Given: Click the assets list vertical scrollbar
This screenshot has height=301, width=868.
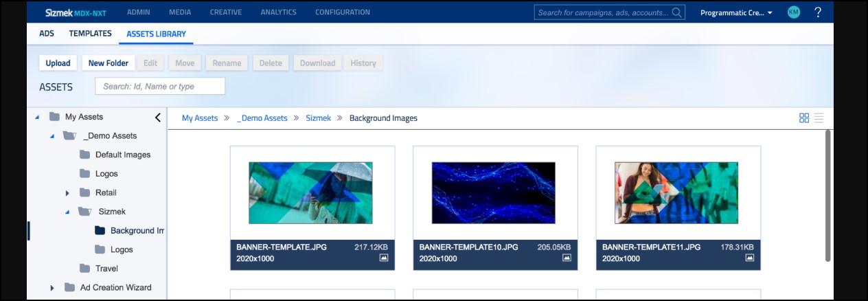Looking at the screenshot, I should 828,195.
